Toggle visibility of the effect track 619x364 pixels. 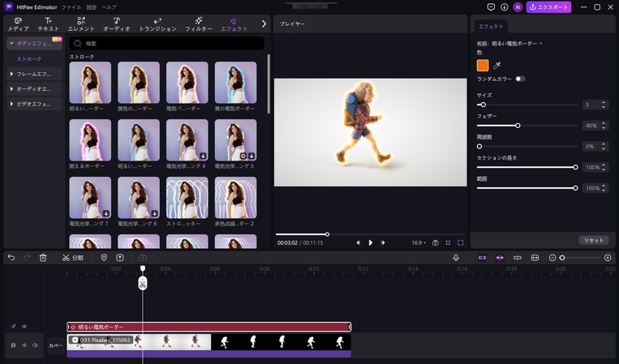24,327
